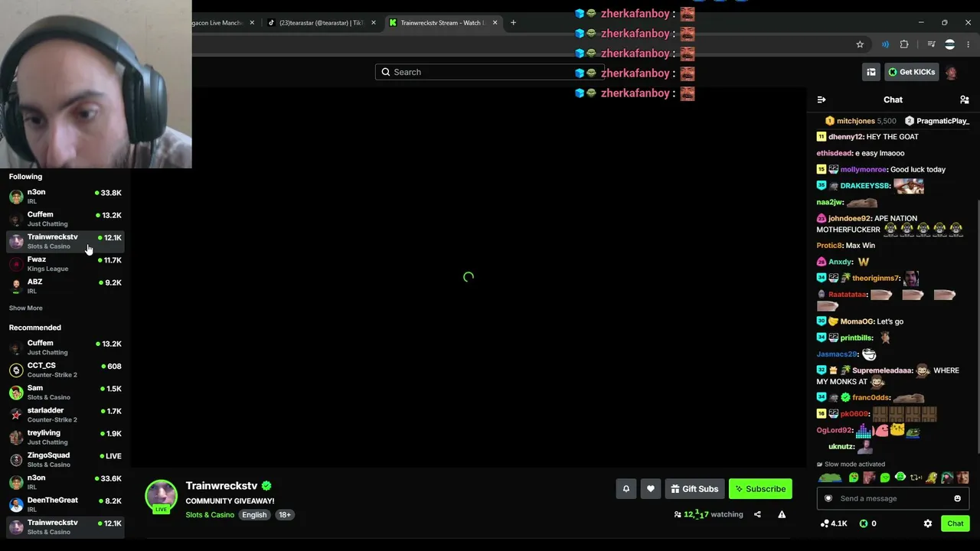
Task: Click the Get KICKs button
Action: [911, 72]
